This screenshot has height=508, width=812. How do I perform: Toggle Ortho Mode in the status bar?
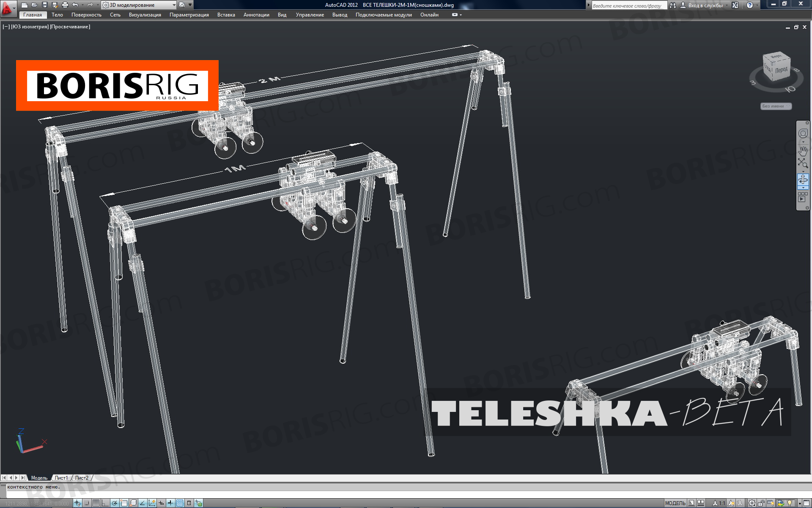coord(105,503)
